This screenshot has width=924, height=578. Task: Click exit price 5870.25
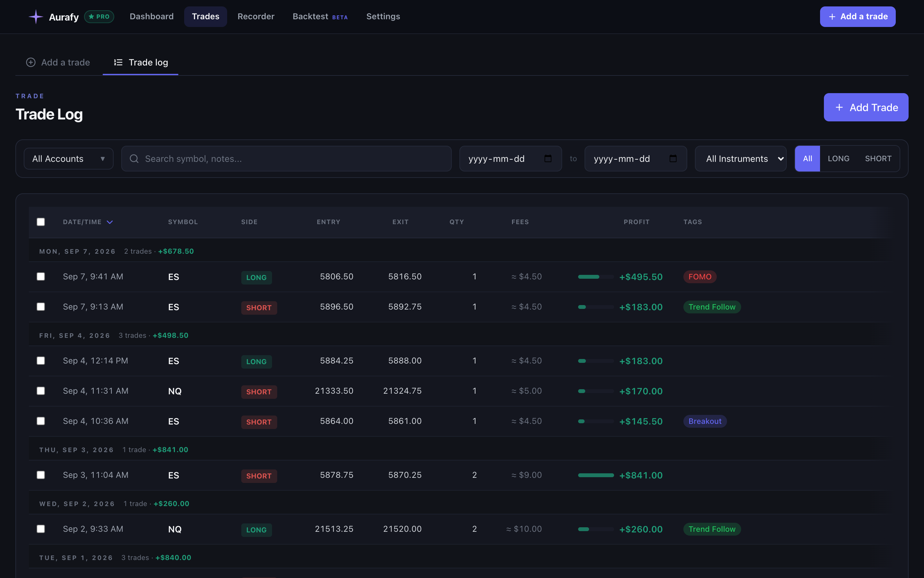click(405, 475)
